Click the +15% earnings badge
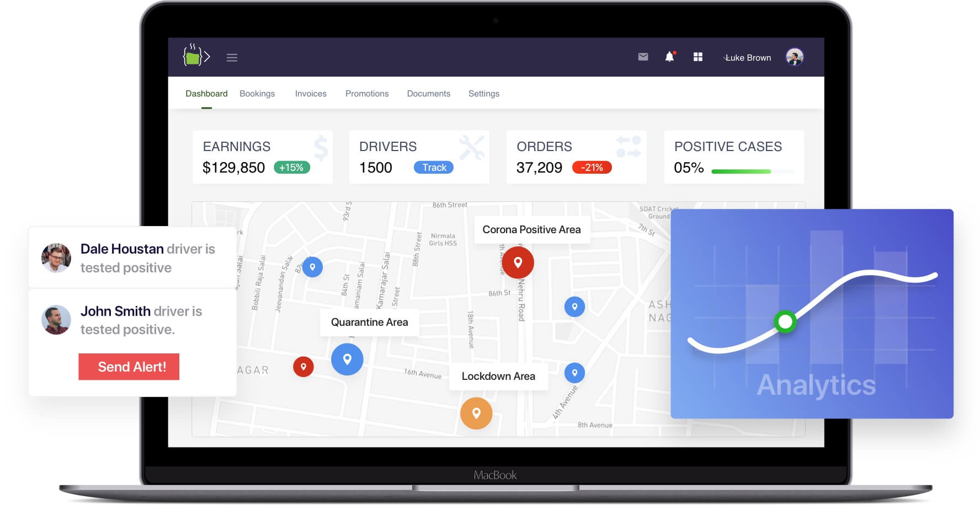 pyautogui.click(x=291, y=168)
